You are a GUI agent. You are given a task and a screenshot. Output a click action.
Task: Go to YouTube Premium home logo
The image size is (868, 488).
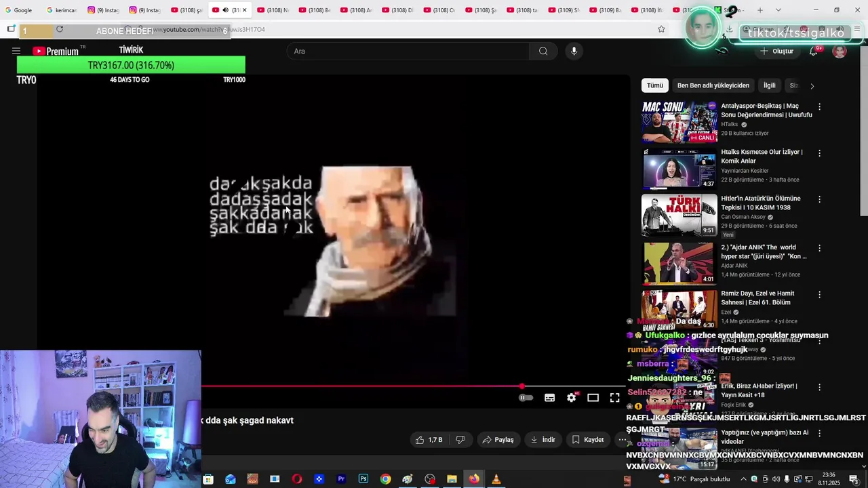56,52
